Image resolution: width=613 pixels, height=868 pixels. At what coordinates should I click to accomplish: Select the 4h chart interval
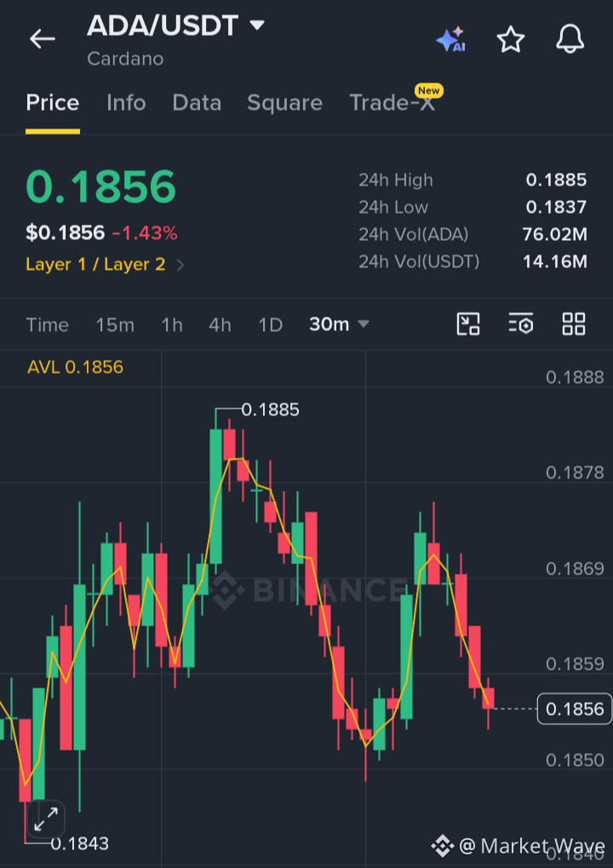[220, 324]
